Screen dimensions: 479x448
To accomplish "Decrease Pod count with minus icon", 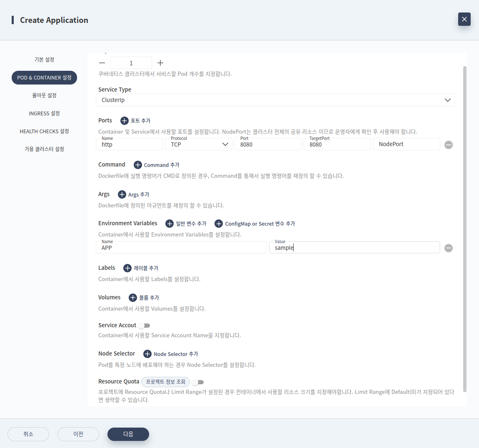I will 102,63.
